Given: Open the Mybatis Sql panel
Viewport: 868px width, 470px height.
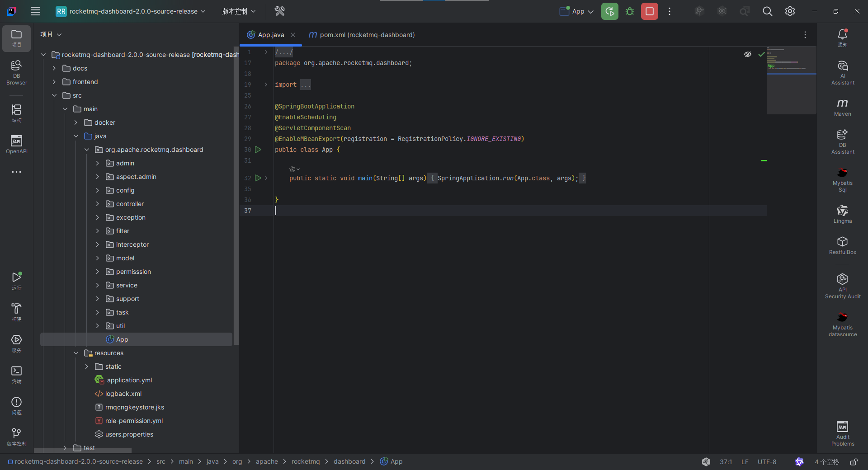Looking at the screenshot, I should pyautogui.click(x=842, y=179).
